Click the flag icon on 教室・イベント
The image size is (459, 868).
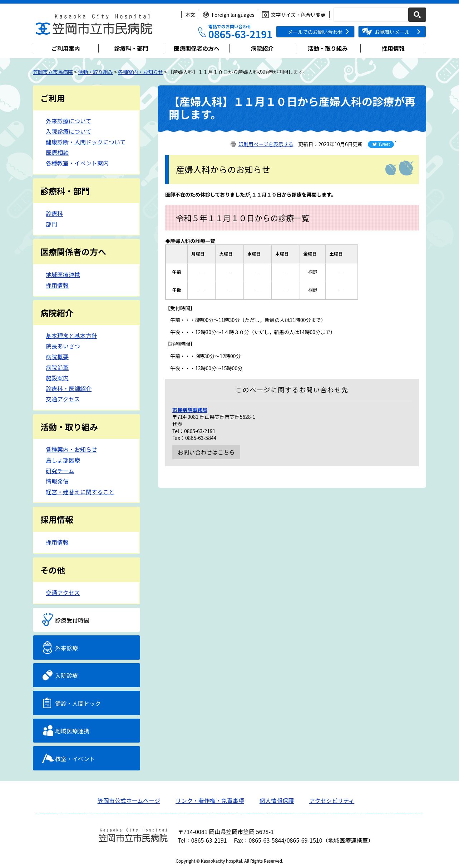point(48,758)
